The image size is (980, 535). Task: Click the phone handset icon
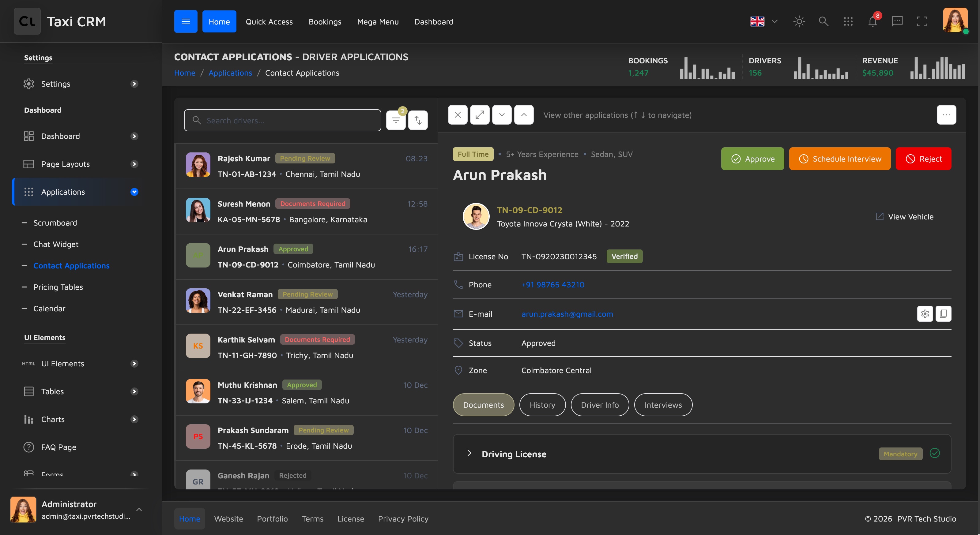(x=458, y=284)
